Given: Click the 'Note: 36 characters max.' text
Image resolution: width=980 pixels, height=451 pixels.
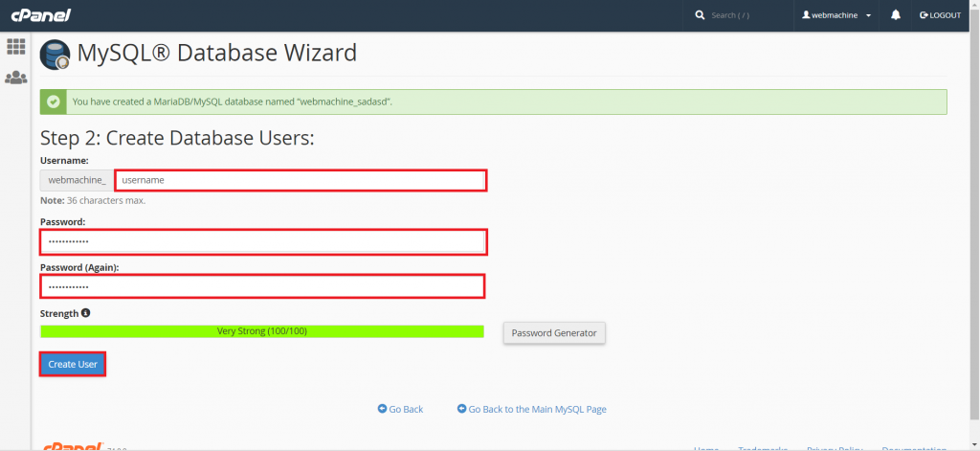Looking at the screenshot, I should point(93,201).
